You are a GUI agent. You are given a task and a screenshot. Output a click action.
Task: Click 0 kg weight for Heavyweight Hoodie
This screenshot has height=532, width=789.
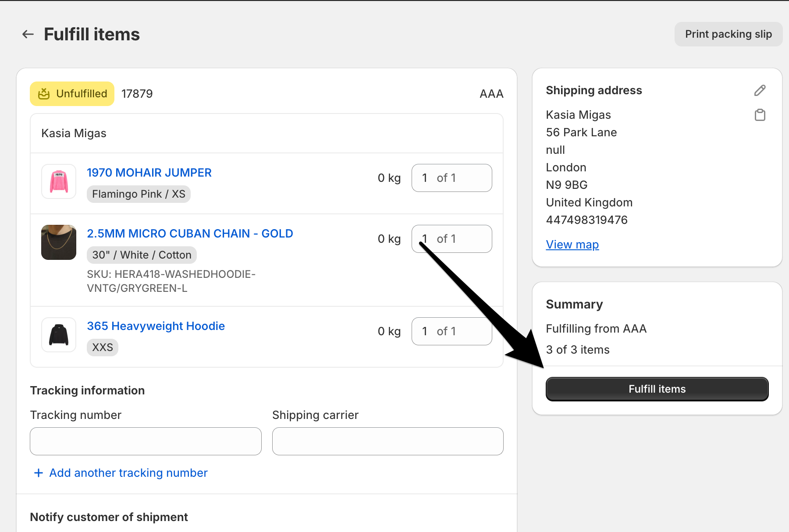click(x=389, y=331)
